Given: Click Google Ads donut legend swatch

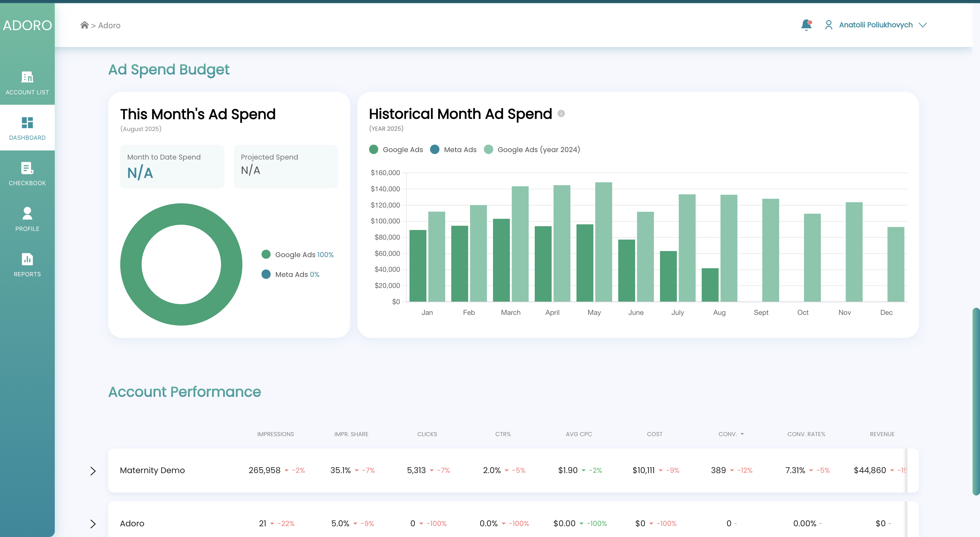Looking at the screenshot, I should point(266,254).
